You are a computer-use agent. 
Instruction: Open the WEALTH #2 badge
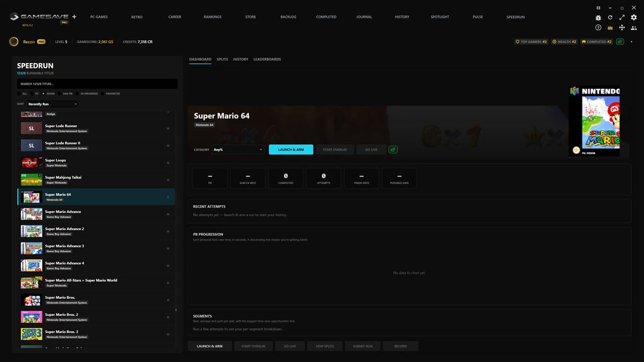click(x=564, y=42)
